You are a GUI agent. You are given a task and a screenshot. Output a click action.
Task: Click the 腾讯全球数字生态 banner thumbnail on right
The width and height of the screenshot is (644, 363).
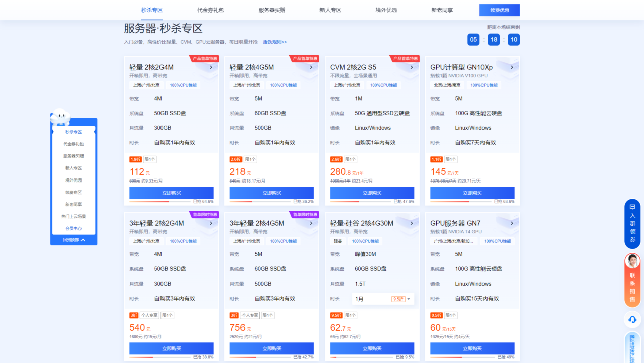632,347
